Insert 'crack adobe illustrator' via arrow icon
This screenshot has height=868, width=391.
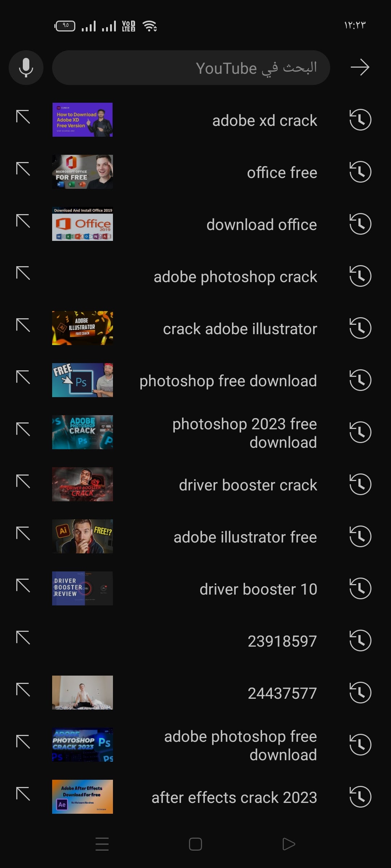(23, 325)
